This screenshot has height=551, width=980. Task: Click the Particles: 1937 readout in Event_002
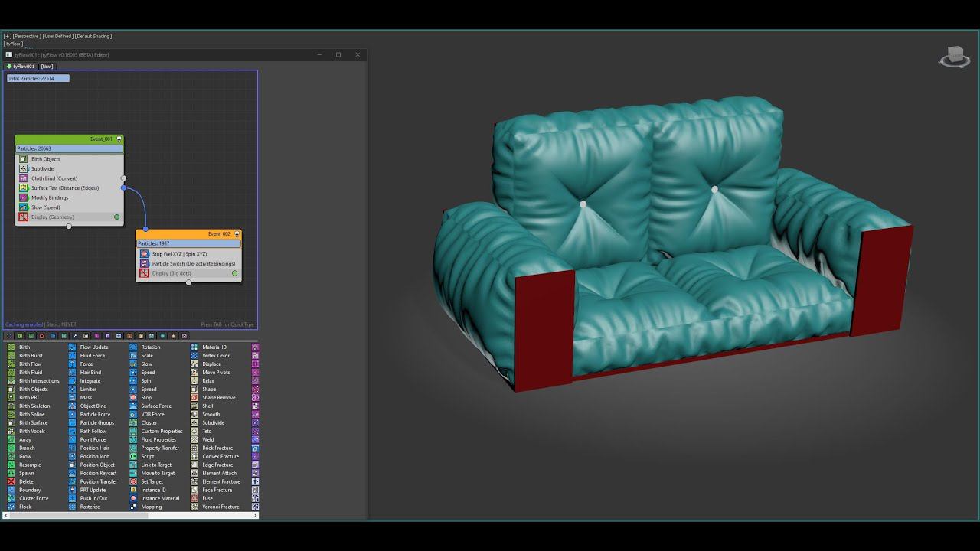coord(188,244)
